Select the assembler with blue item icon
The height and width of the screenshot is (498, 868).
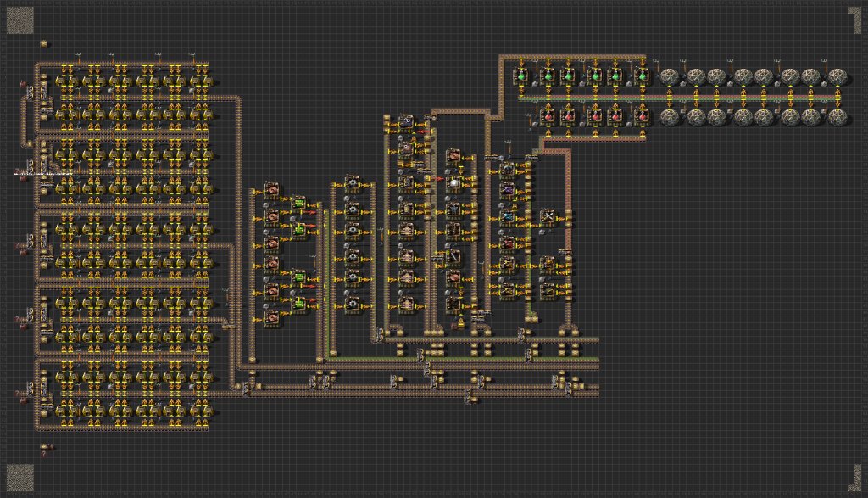click(x=507, y=216)
